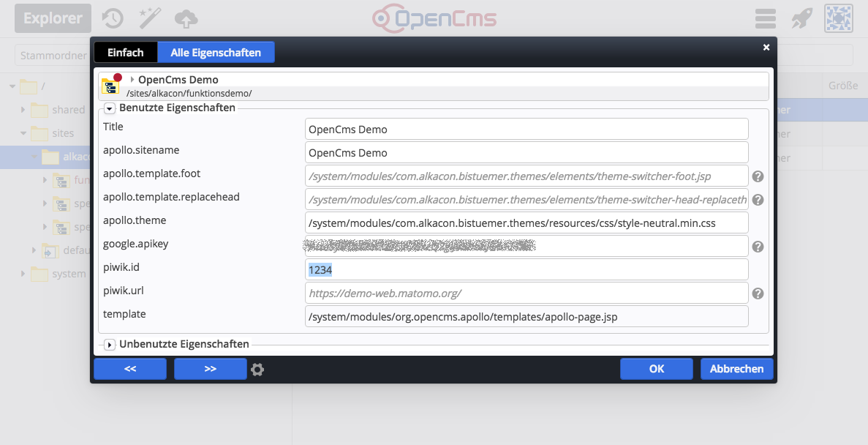Open the launchpad rocket icon
Viewport: 868px width, 445px height.
801,18
